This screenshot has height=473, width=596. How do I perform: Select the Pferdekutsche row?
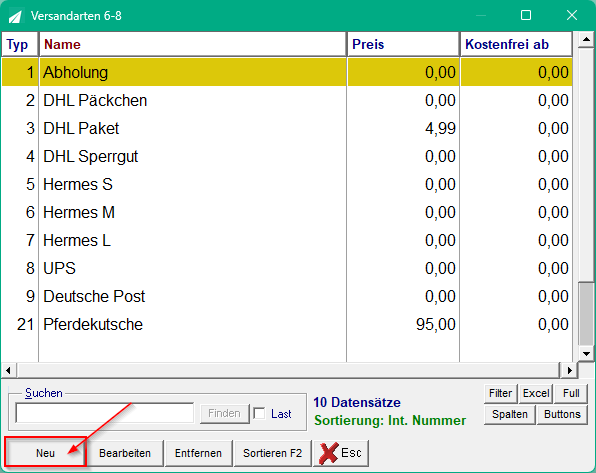(287, 324)
